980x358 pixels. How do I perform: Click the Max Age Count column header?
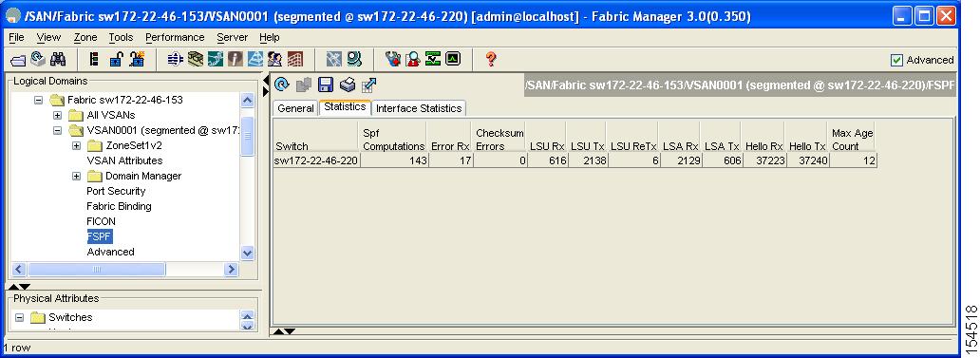tap(852, 140)
